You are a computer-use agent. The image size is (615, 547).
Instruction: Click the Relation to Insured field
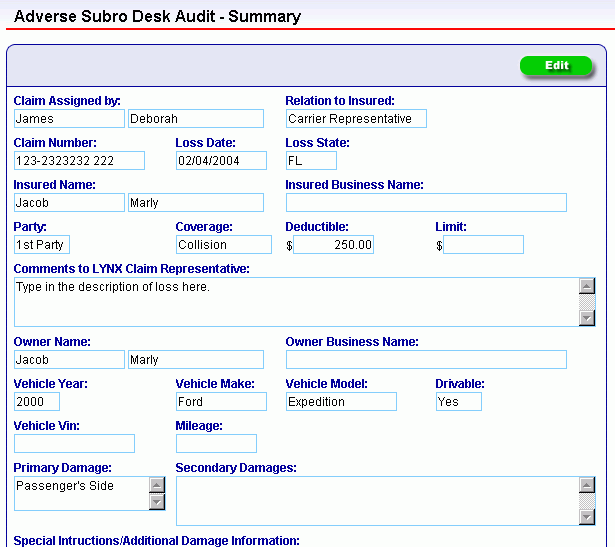click(356, 118)
